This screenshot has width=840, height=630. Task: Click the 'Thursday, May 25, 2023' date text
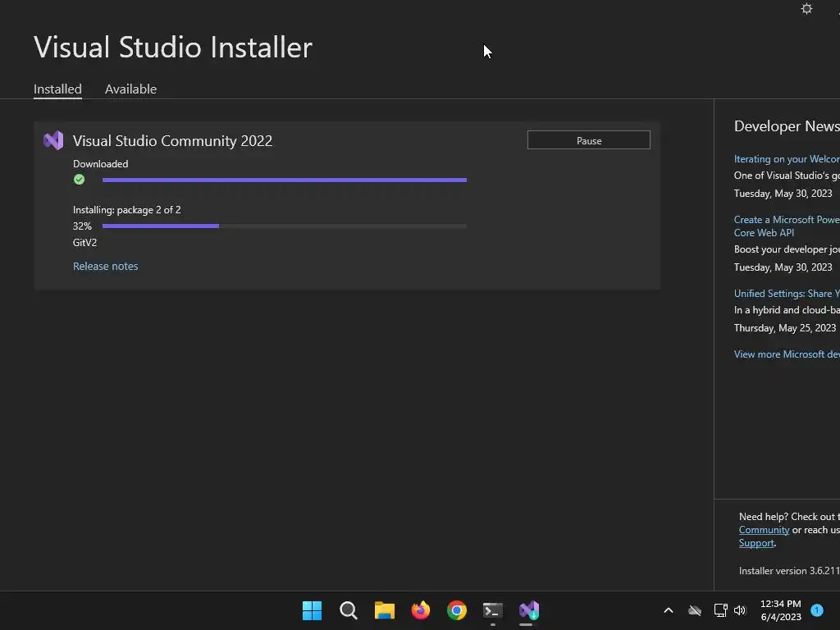785,328
